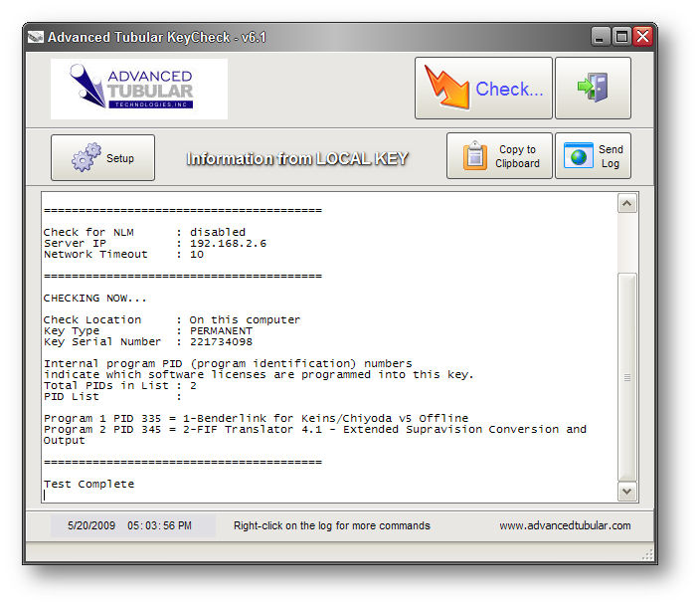Click the Program 1 PID 335 Benderlink line
Screen dimensions: 700x607
pos(257,419)
